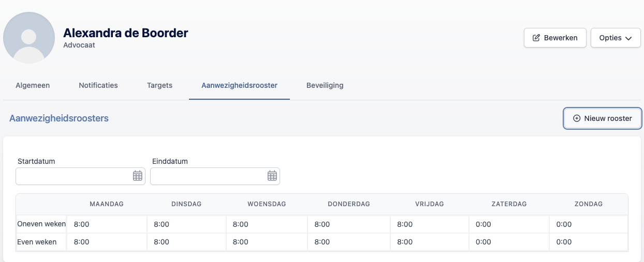Open the Einddatum calendar picker icon

point(272,176)
